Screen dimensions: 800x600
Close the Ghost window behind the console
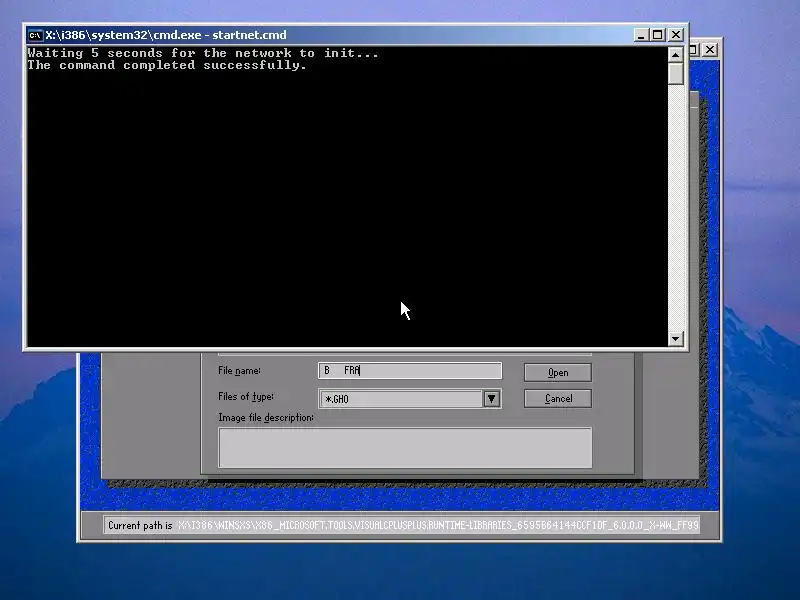click(x=710, y=49)
